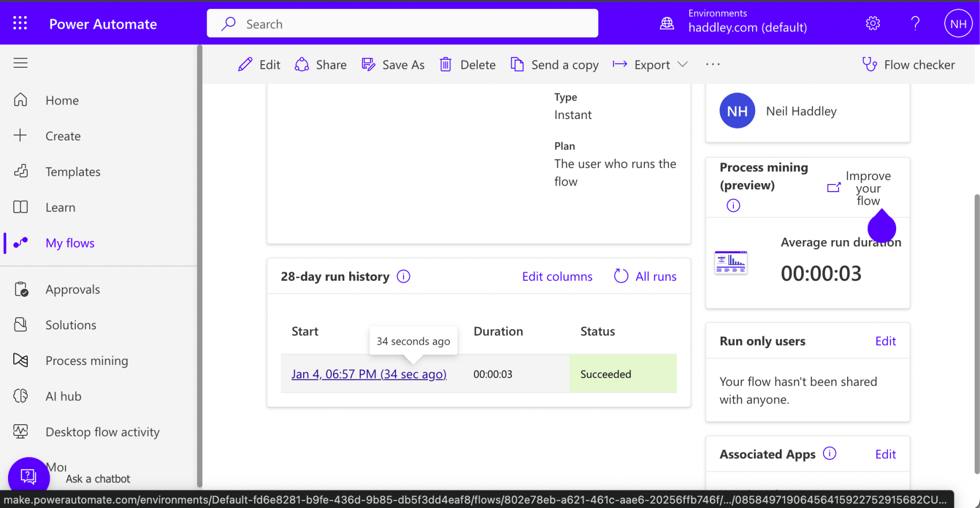This screenshot has width=980, height=508.
Task: Open the Environments globe icon
Action: tap(667, 23)
